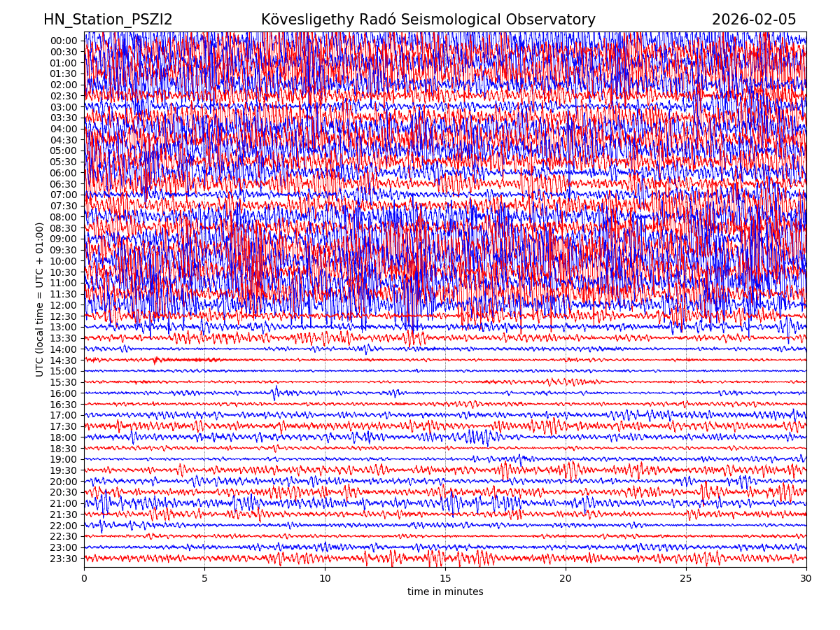Image resolution: width=840 pixels, height=630 pixels.
Task: Select the 12:30 time row label
Action: (x=63, y=316)
